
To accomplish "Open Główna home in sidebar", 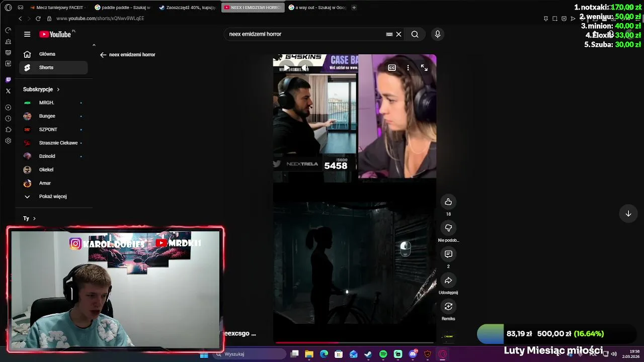I will pos(53,54).
